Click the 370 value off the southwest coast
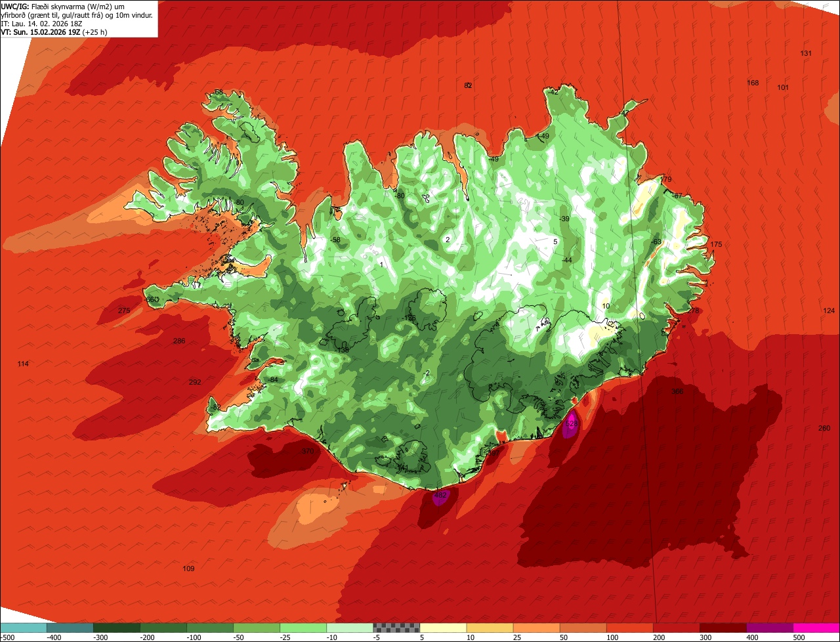Image resolution: width=840 pixels, height=642 pixels. (307, 451)
